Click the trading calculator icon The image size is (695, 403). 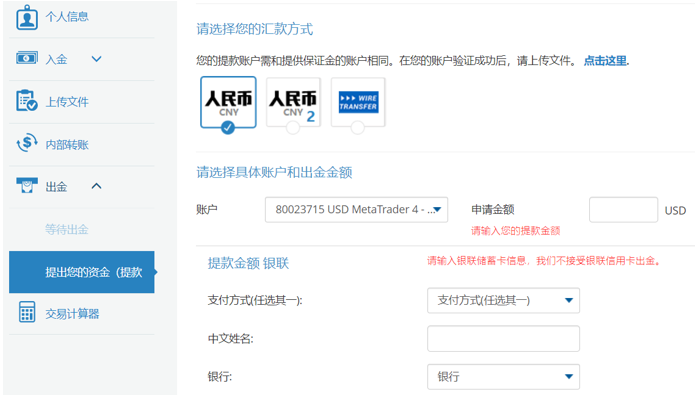point(27,313)
